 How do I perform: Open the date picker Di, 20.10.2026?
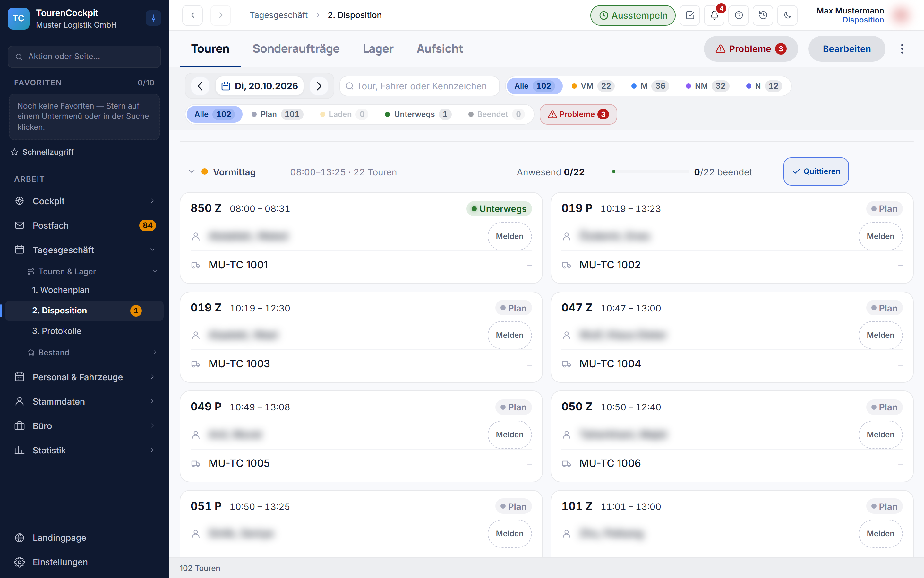pos(260,86)
